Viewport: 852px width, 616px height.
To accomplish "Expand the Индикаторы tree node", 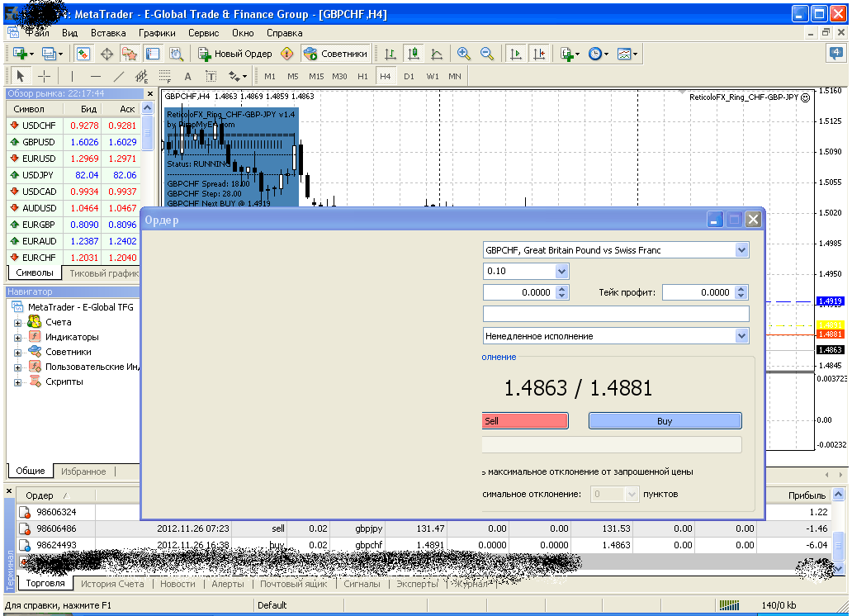I will click(17, 338).
